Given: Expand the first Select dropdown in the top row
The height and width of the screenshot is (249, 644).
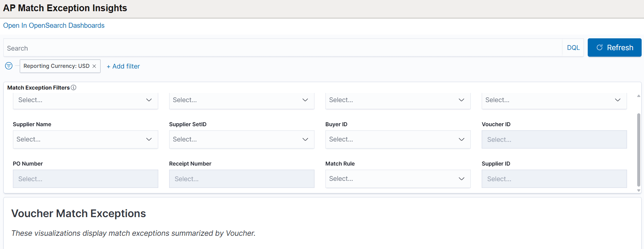Looking at the screenshot, I should 85,100.
